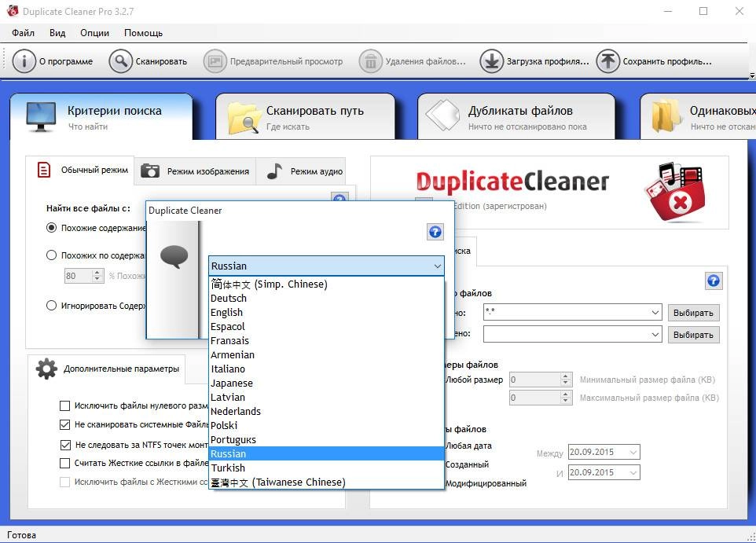
Task: Choose Italiano from language list
Action: (326, 369)
